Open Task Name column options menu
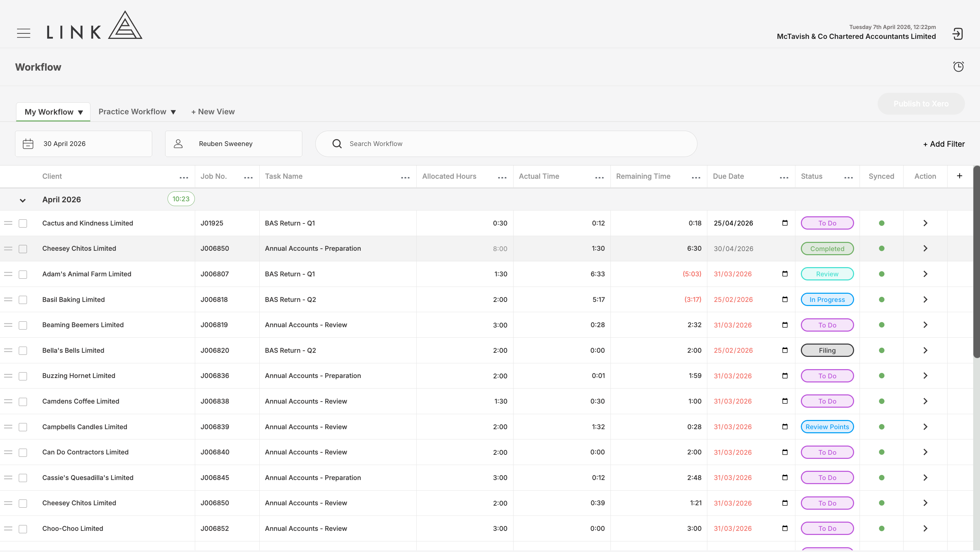The width and height of the screenshot is (980, 552). 405,178
